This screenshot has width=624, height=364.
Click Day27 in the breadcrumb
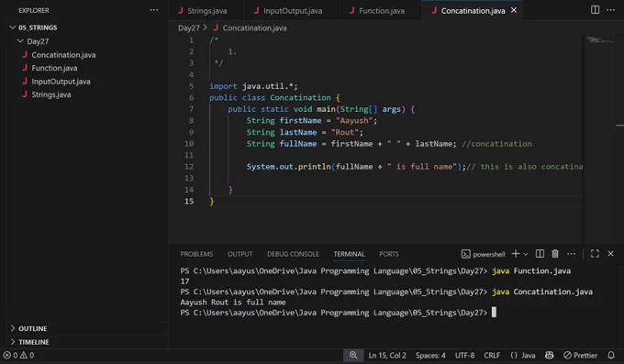click(189, 28)
